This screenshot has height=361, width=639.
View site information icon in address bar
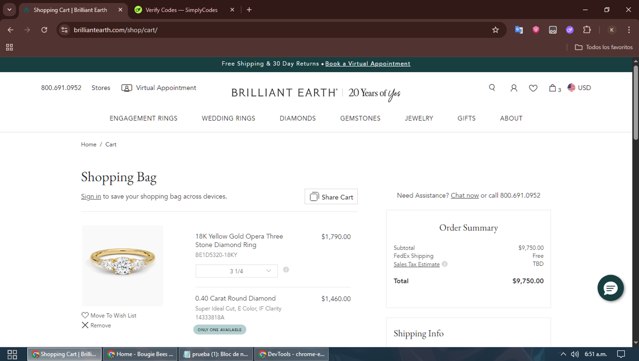coord(64,30)
